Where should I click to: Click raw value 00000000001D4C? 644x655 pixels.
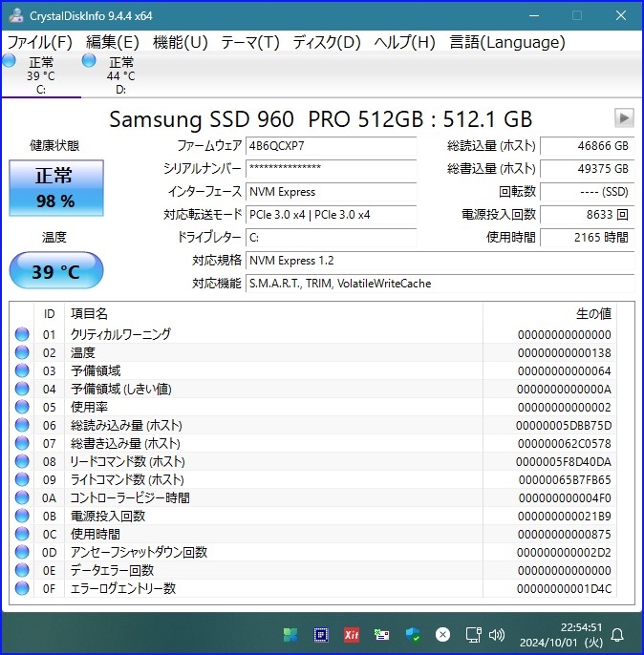[x=564, y=588]
